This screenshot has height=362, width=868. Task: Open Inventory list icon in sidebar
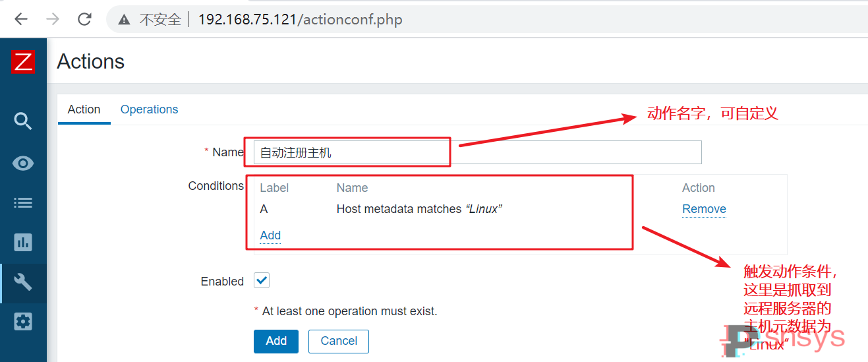tap(23, 202)
